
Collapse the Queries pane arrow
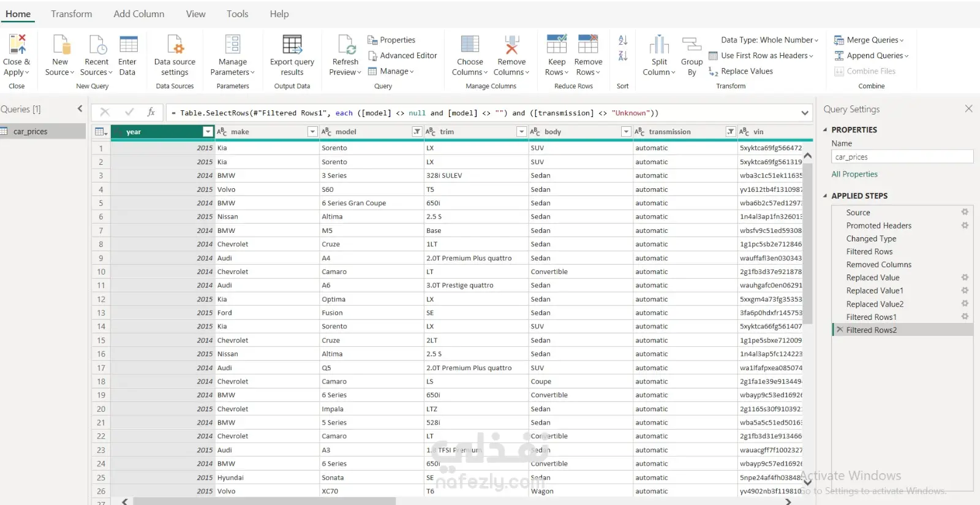[80, 109]
